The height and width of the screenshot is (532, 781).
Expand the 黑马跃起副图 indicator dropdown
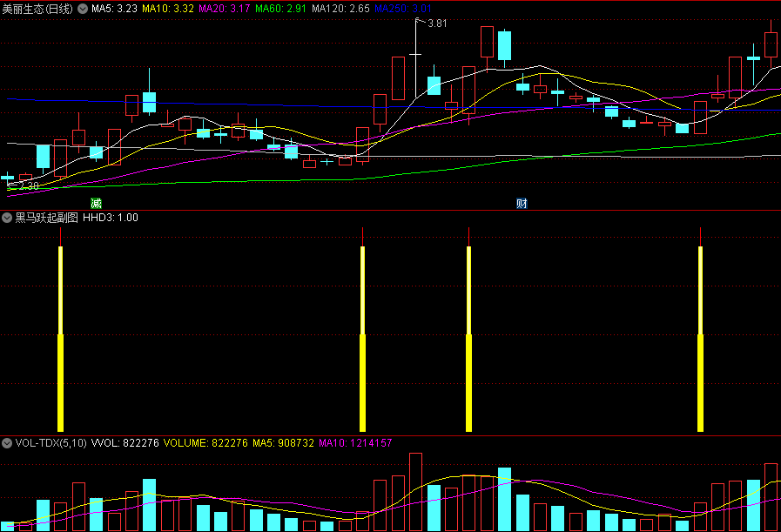point(6,218)
